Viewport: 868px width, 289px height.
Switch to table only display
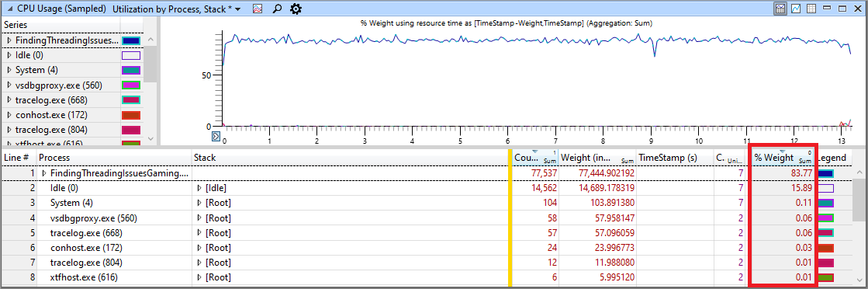(x=811, y=9)
